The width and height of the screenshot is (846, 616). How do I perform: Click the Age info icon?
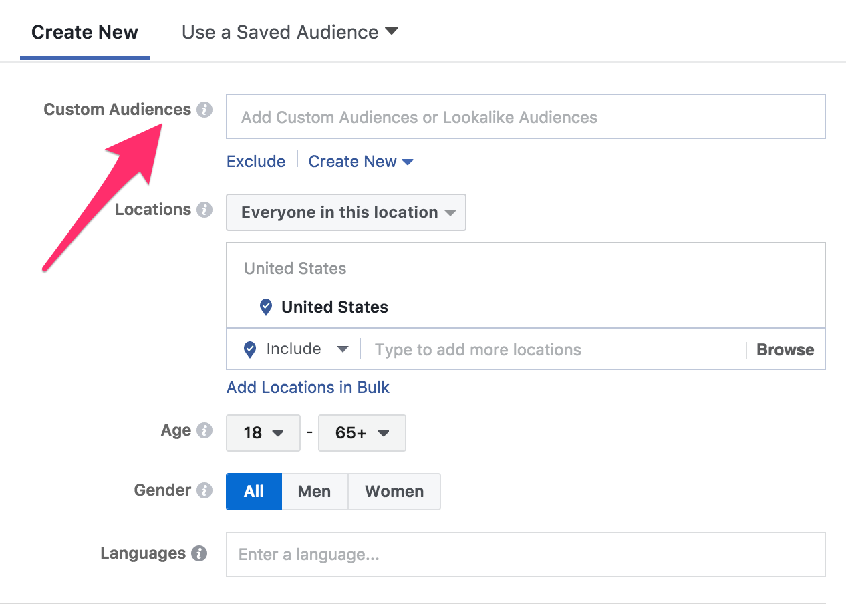(x=204, y=430)
